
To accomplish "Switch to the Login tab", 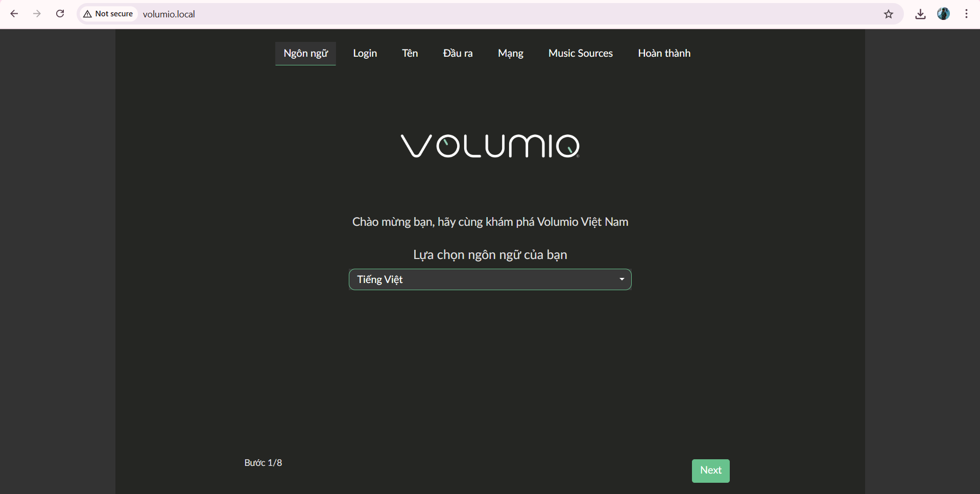I will (x=365, y=53).
